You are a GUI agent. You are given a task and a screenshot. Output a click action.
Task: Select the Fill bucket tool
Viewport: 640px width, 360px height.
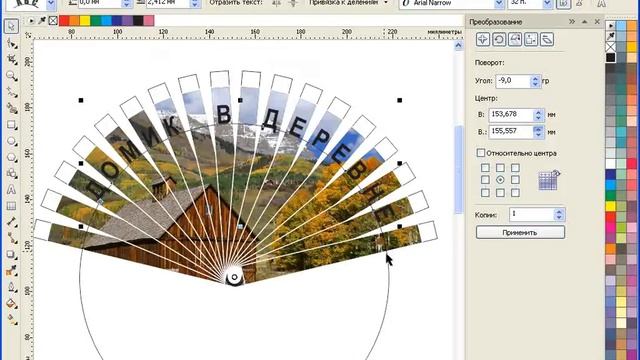point(11,304)
